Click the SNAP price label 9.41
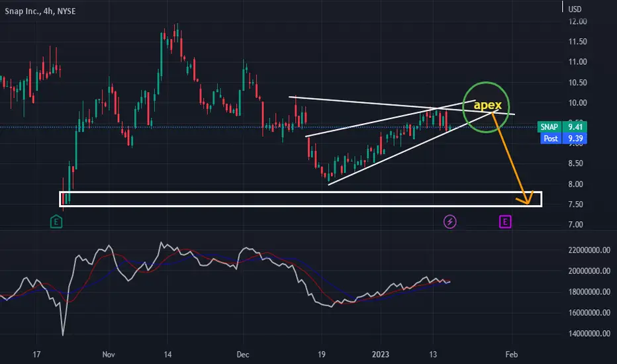This screenshot has height=364, width=617. click(562, 126)
